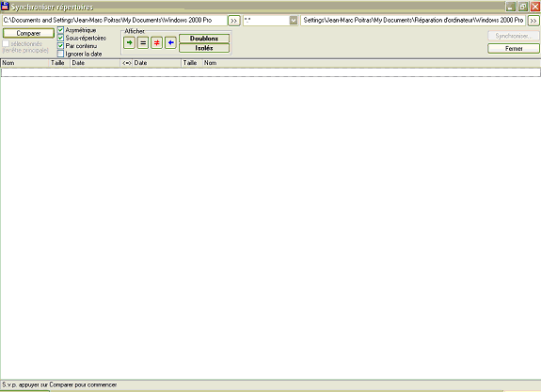Click the left Nom column header
Viewport: 541px width, 392px height.
click(24, 63)
